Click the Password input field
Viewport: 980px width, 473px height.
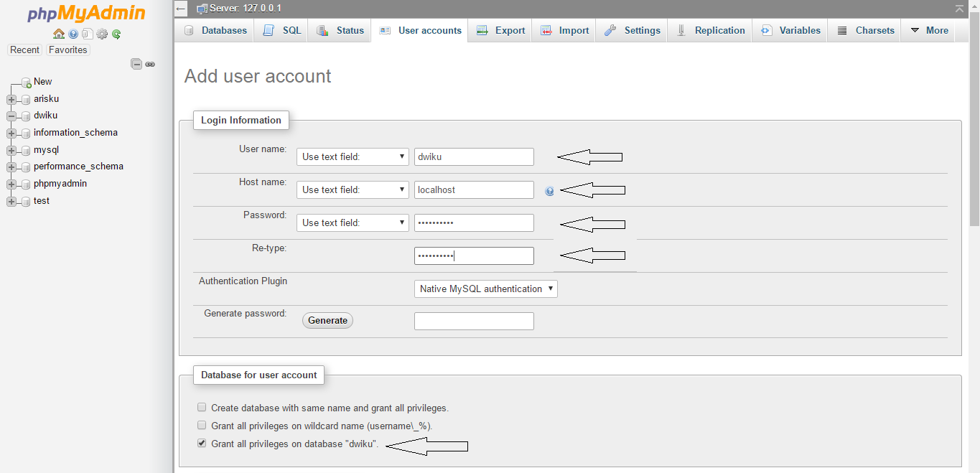point(474,223)
